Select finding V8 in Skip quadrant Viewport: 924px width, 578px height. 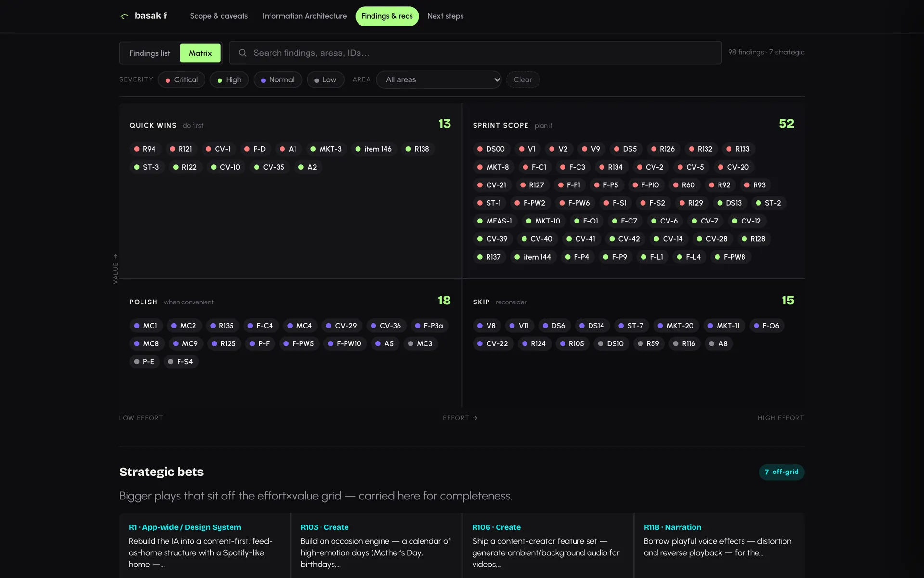(487, 326)
